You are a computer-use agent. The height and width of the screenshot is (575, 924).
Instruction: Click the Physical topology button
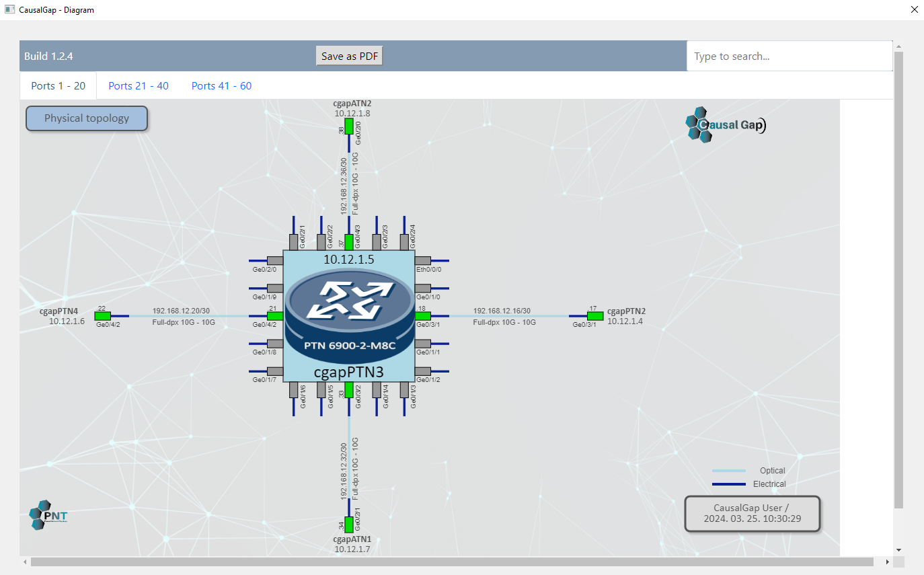[x=87, y=118]
